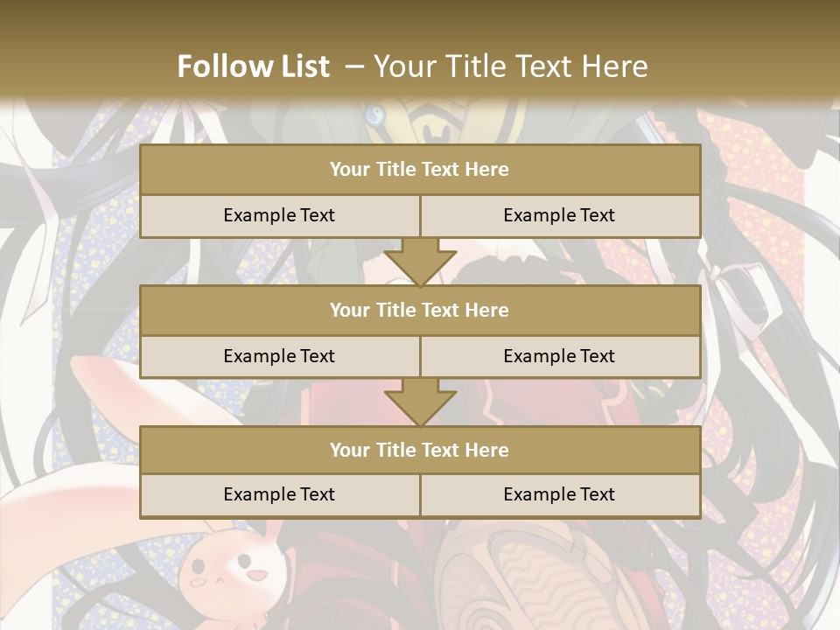
Task: Click the dash separator in the slide title
Action: pos(354,66)
